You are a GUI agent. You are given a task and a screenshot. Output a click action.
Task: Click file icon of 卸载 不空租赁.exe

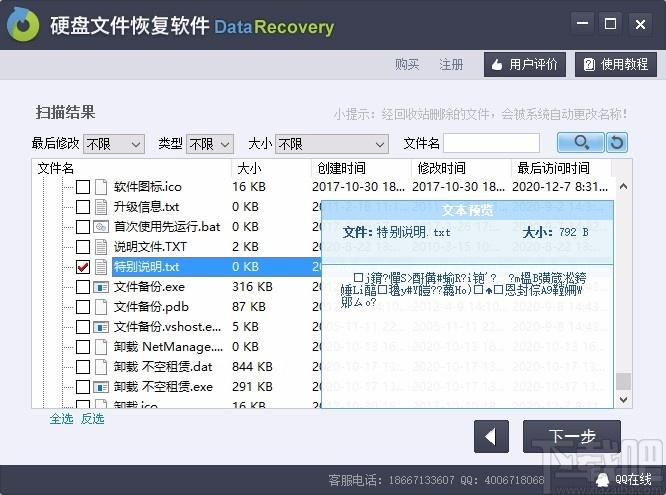pos(101,387)
